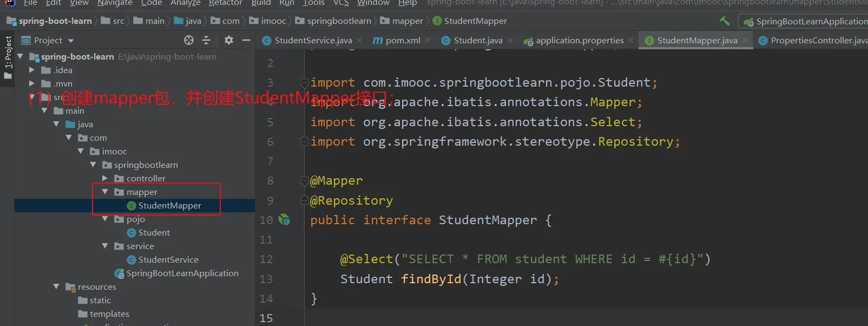Close the StudentService.java tab

pos(360,40)
